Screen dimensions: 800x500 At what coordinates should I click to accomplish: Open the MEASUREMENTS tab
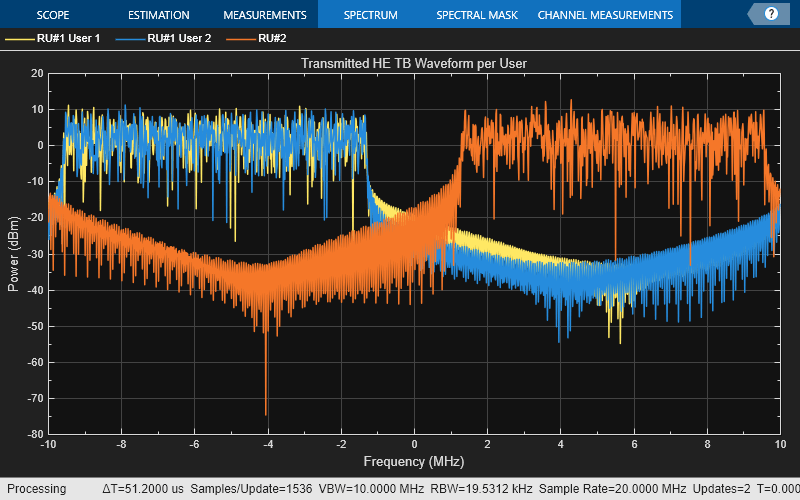point(265,15)
